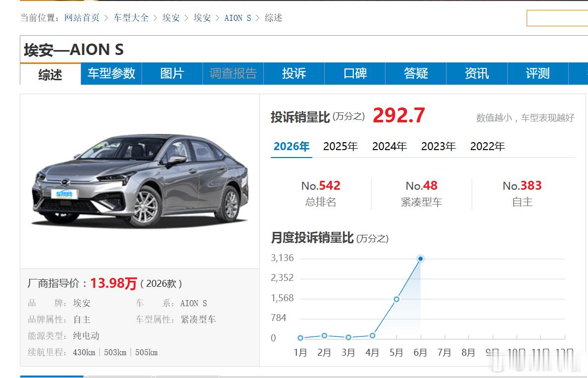
Task: Switch to the 车型参数 tab
Action: pyautogui.click(x=111, y=74)
